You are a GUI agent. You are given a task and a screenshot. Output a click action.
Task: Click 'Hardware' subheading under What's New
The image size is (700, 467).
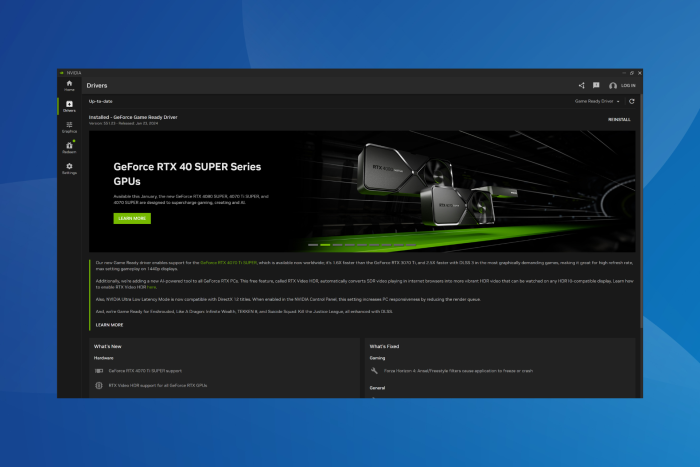point(104,358)
